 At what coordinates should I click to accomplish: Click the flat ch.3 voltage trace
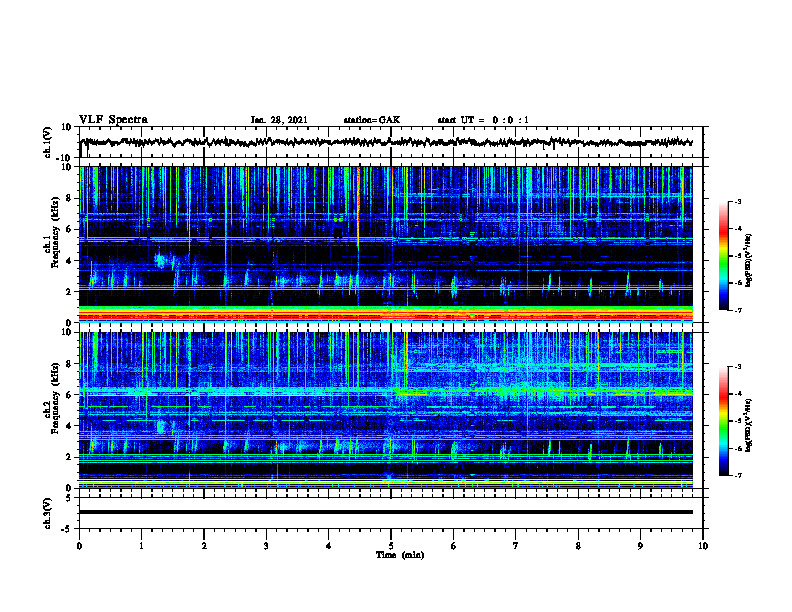pyautogui.click(x=386, y=512)
